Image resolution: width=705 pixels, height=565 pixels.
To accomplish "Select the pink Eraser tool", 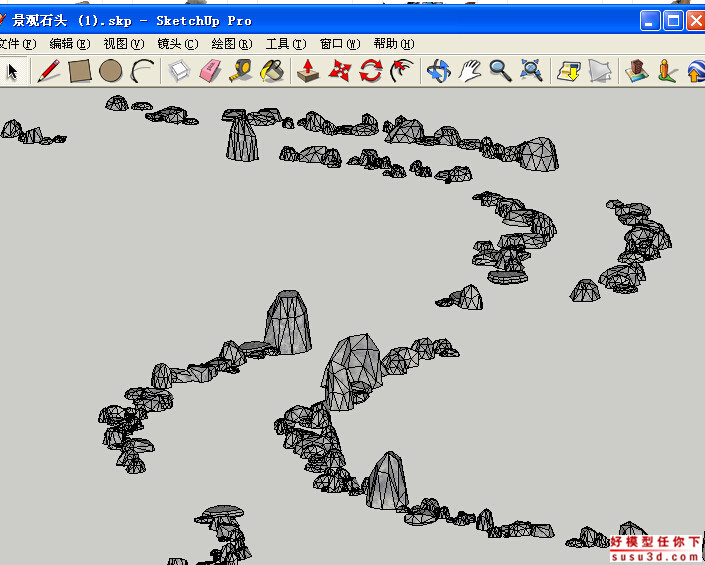I will (x=210, y=71).
